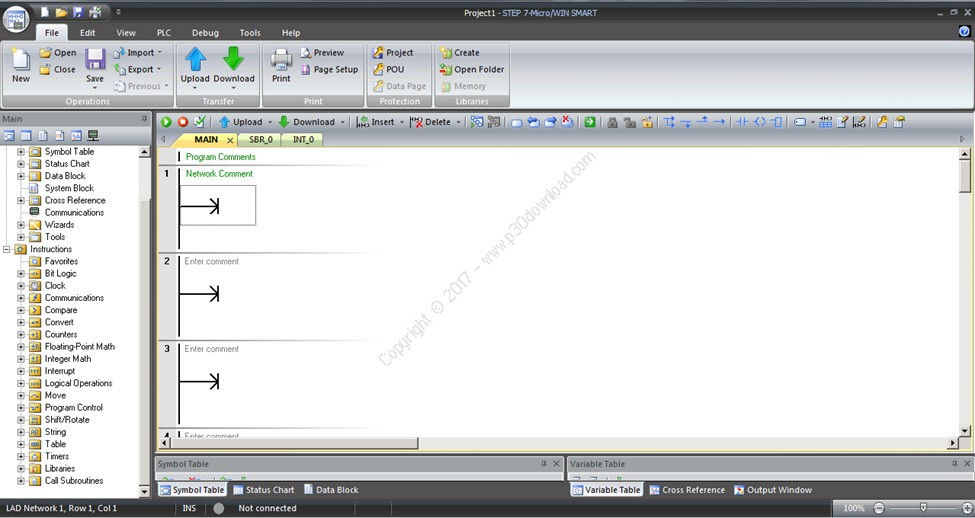Toggle network comments display icon
The height and width of the screenshot is (518, 975).
click(859, 122)
